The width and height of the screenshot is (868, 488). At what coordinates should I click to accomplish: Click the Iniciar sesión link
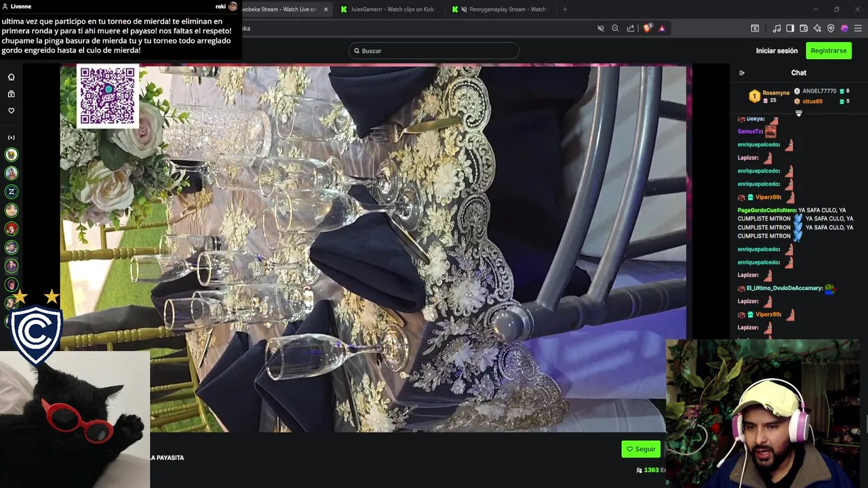(776, 51)
